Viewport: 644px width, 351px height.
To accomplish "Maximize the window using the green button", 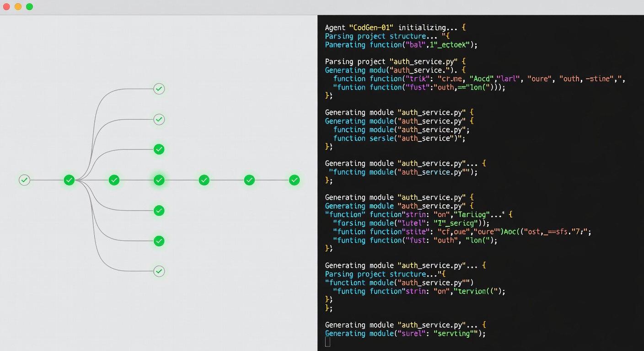I will [29, 7].
